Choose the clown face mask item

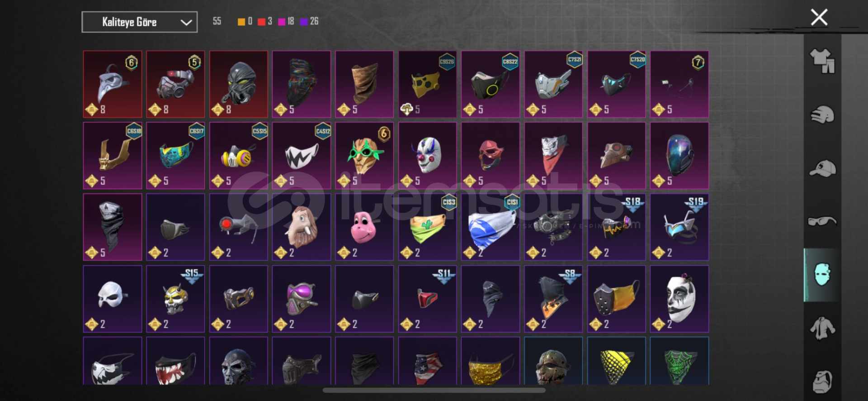427,156
